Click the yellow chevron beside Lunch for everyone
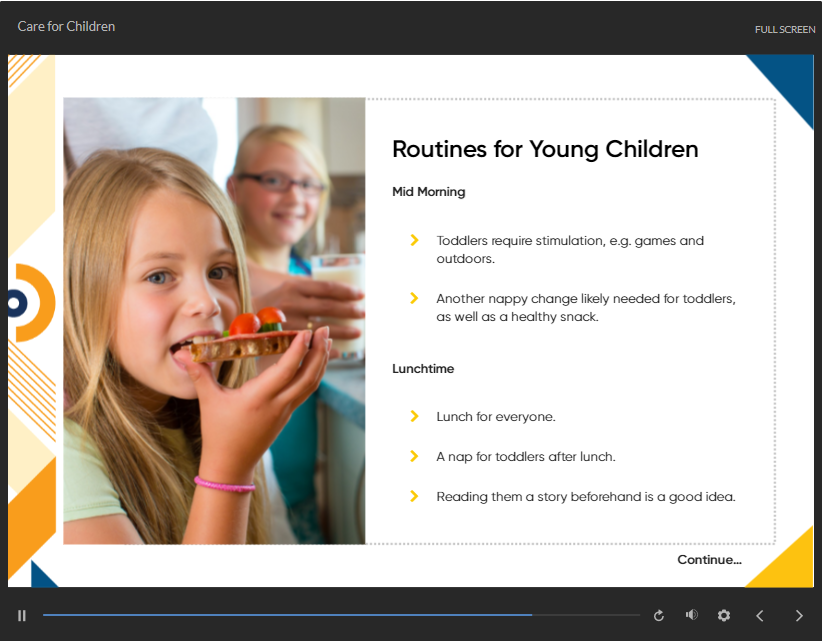The image size is (822, 642). [414, 416]
